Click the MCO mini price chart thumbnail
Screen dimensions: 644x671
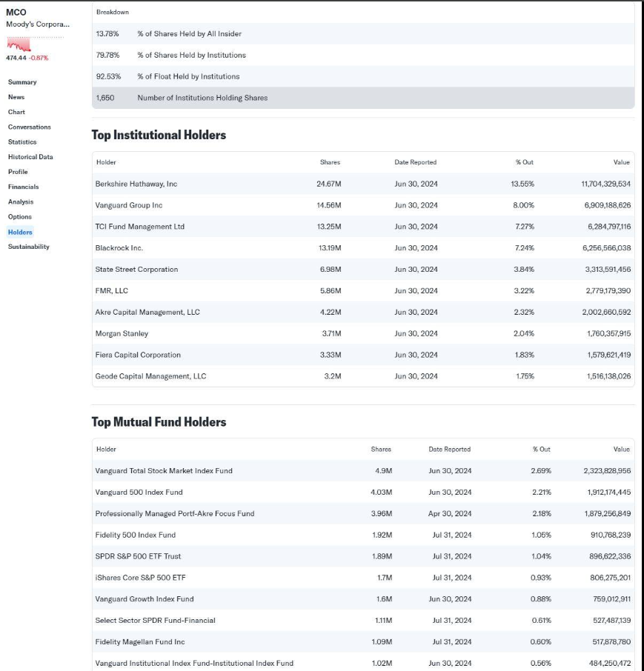[20, 44]
